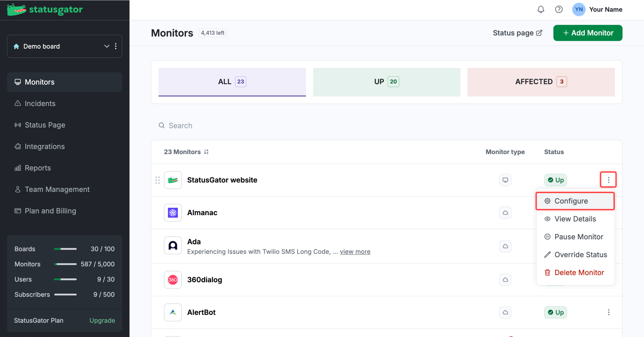Open Plan and Billing in sidebar
The image size is (644, 337).
pos(64,211)
